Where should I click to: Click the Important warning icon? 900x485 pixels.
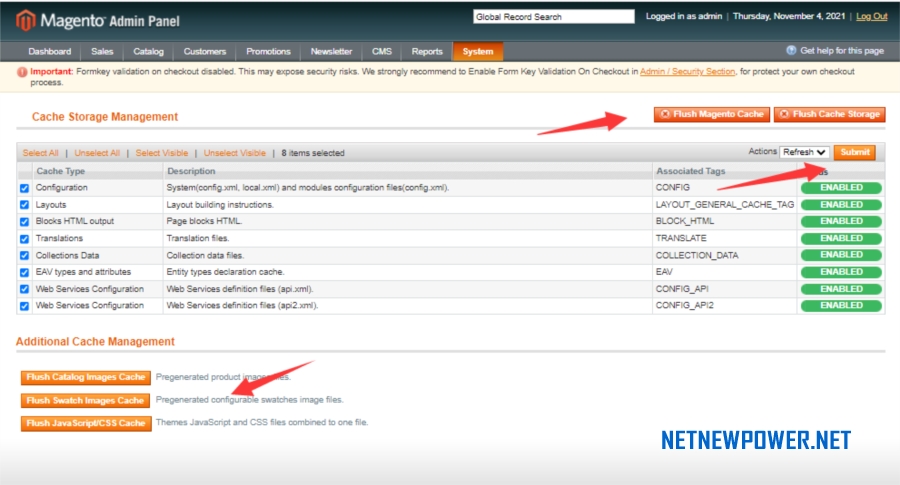(x=22, y=72)
